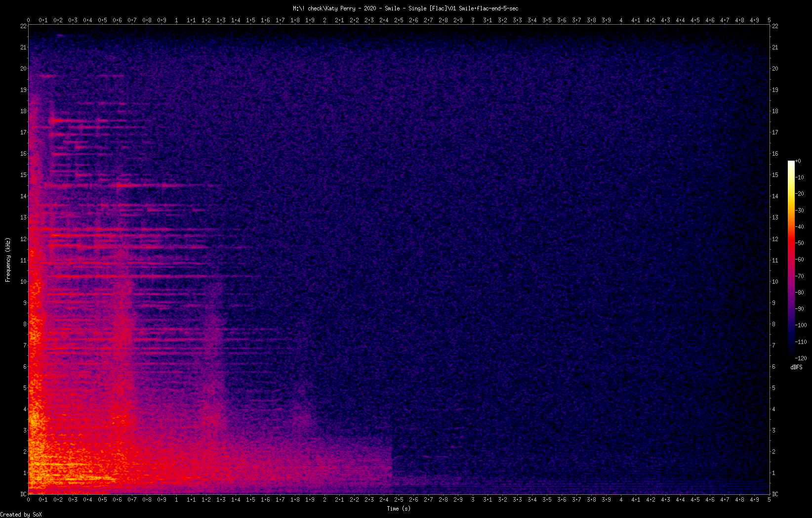Click the "Created by SoX" caption
This screenshot has height=518, width=812.
[21, 515]
